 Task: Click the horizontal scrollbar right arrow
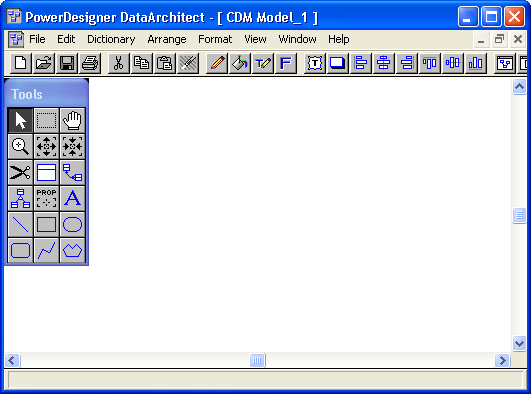[502, 360]
